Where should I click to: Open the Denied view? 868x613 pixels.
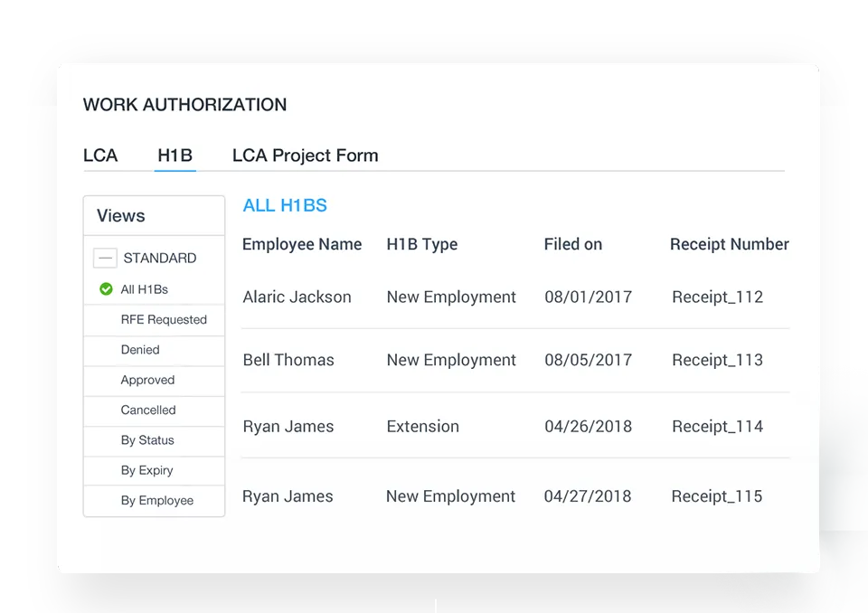(140, 350)
